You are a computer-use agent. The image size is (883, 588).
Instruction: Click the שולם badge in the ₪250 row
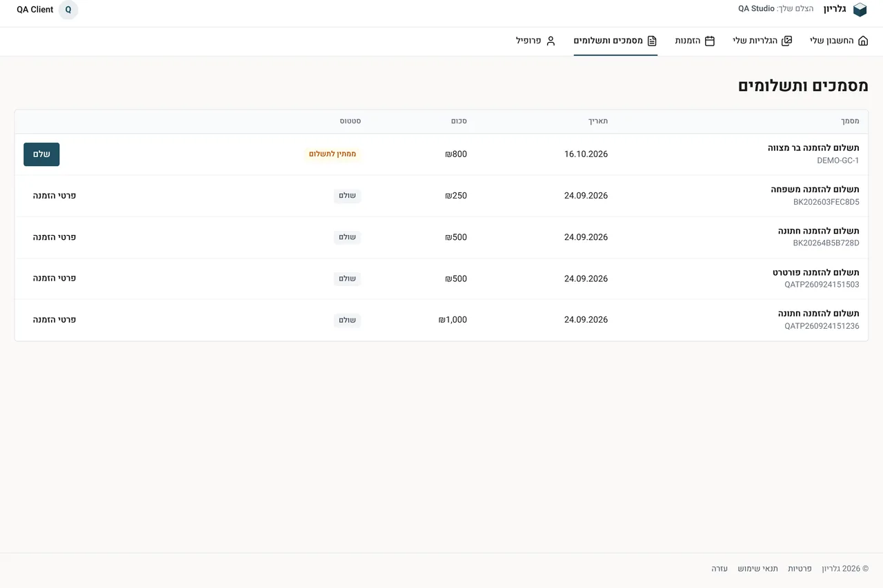click(x=347, y=196)
